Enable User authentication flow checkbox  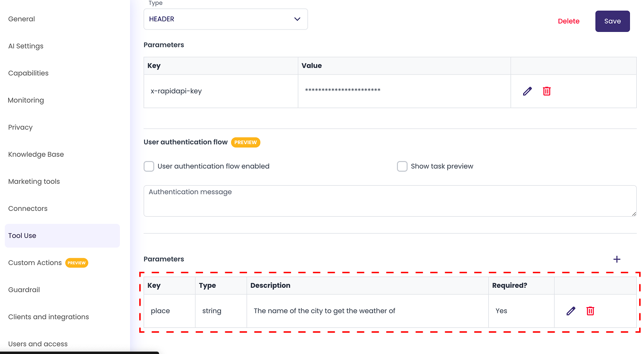149,166
